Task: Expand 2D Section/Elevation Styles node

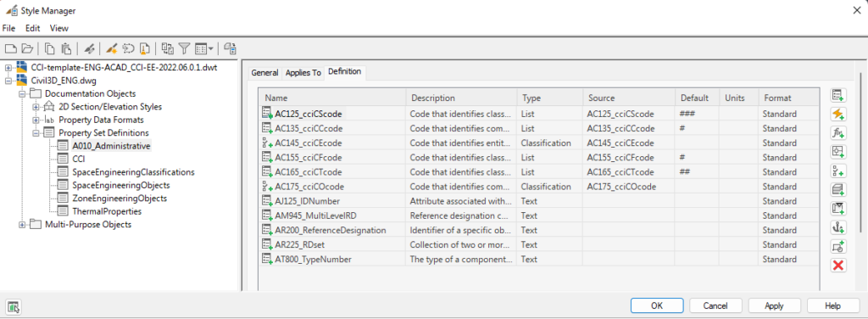Action: [x=36, y=107]
